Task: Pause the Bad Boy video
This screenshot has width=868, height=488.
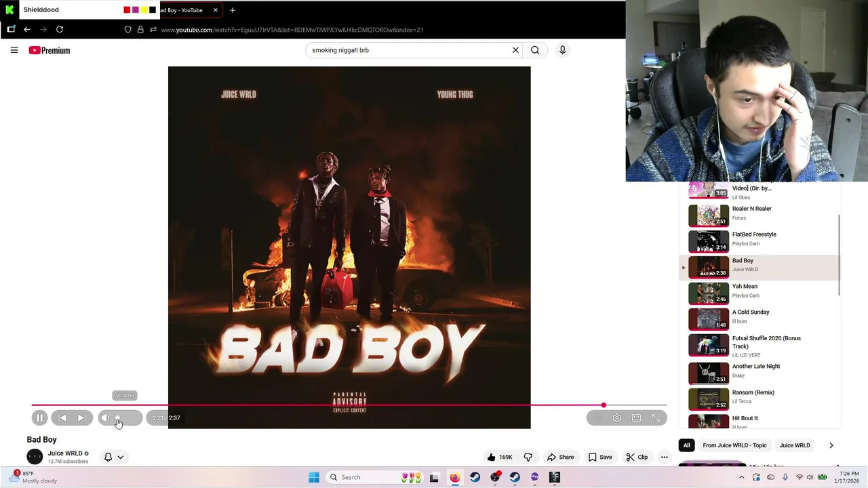Action: (39, 418)
